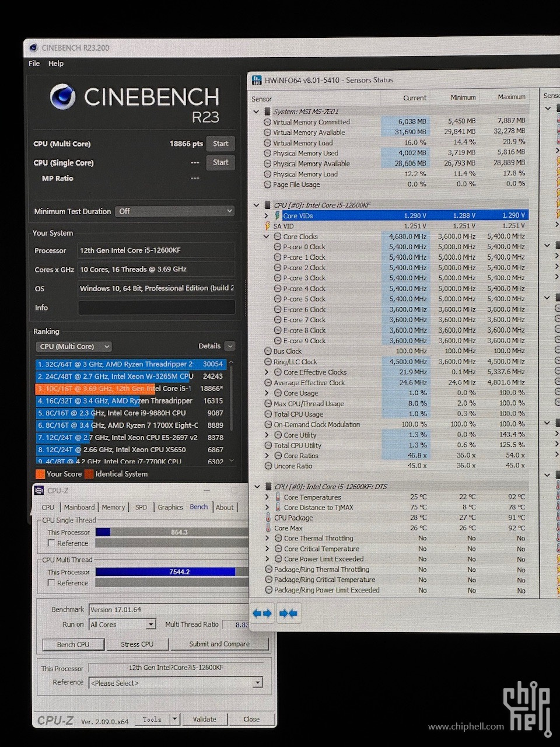
Task: Click the Cinebench sphere logo
Action: 62,97
